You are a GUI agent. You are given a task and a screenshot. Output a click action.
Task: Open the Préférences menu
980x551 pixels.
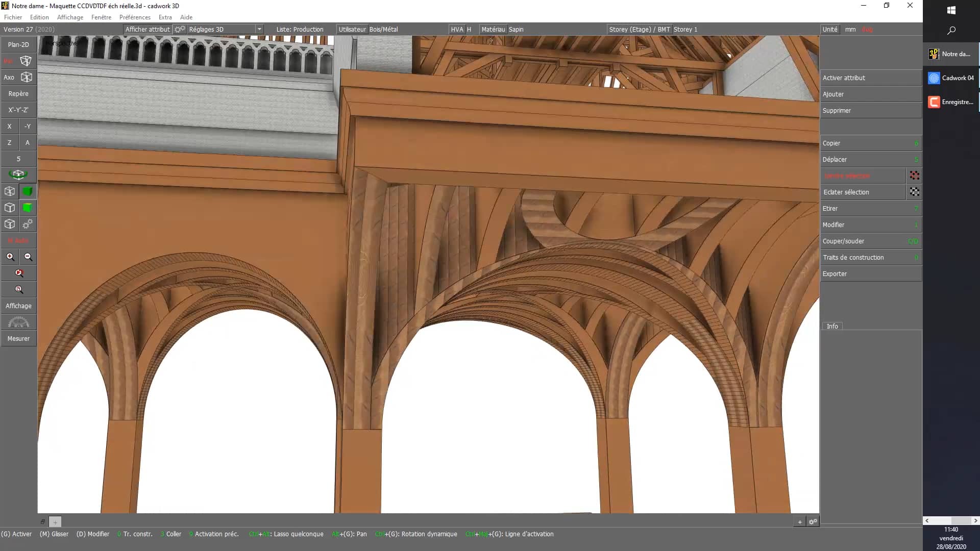coord(135,17)
